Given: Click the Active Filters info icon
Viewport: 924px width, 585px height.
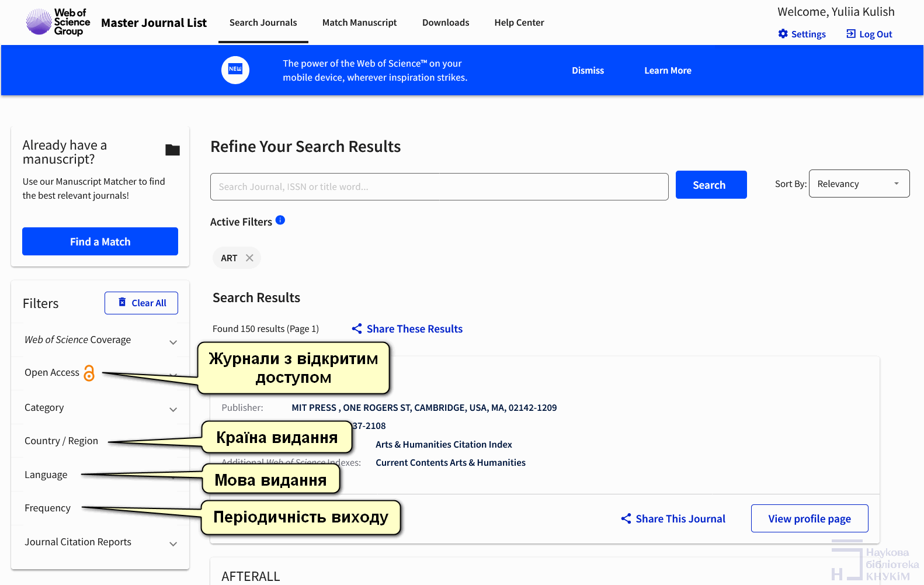Looking at the screenshot, I should (x=280, y=220).
